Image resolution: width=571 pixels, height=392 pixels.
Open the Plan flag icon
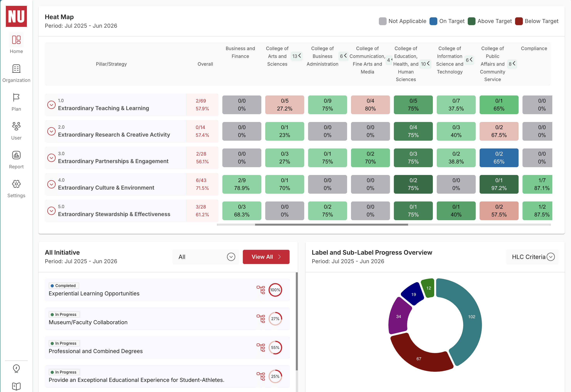pos(16,97)
